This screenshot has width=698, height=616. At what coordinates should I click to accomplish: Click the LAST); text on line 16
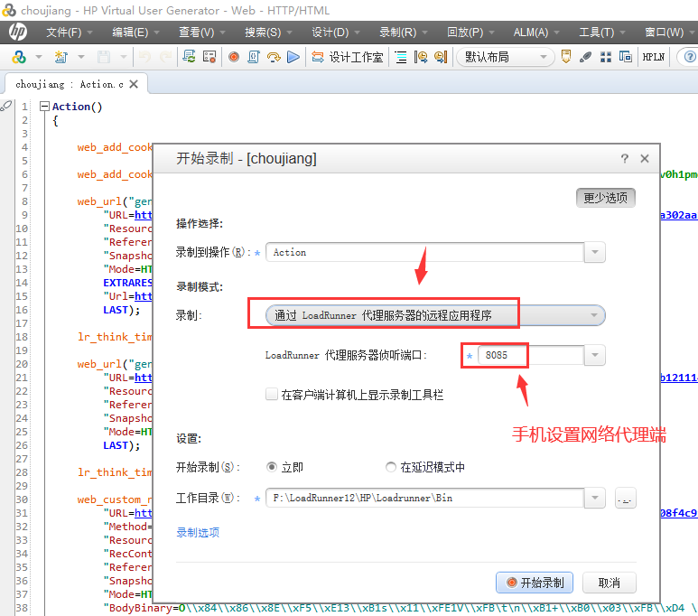click(122, 310)
